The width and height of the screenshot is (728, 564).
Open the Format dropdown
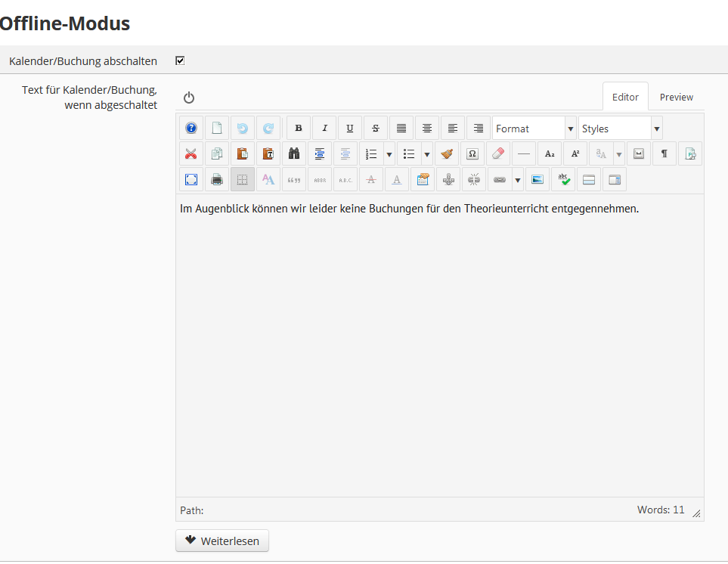pos(534,129)
